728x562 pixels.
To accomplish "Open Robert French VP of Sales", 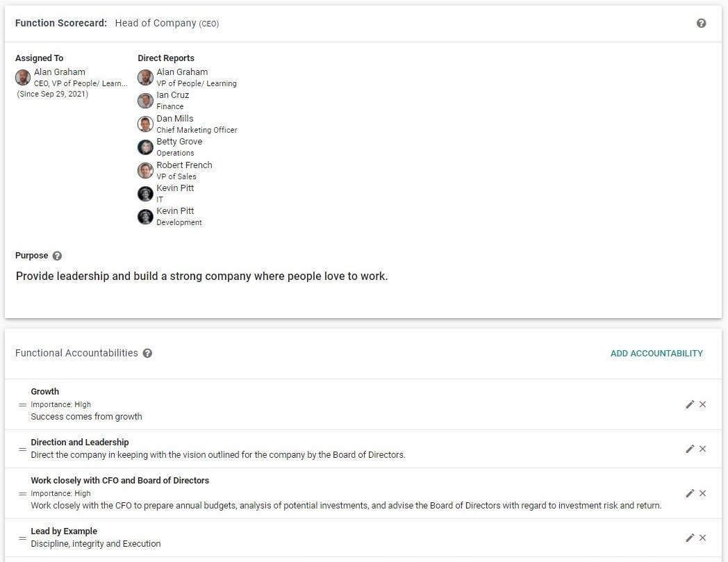I will (184, 165).
